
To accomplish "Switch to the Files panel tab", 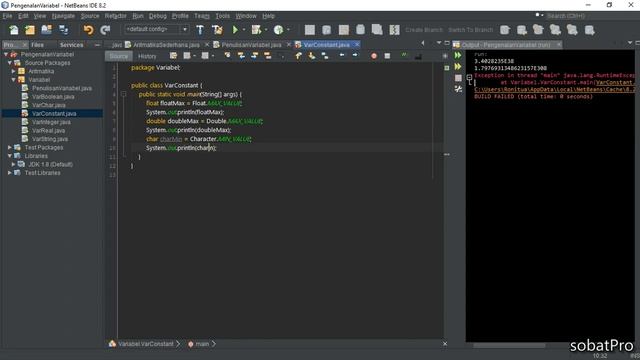I will pos(37,45).
